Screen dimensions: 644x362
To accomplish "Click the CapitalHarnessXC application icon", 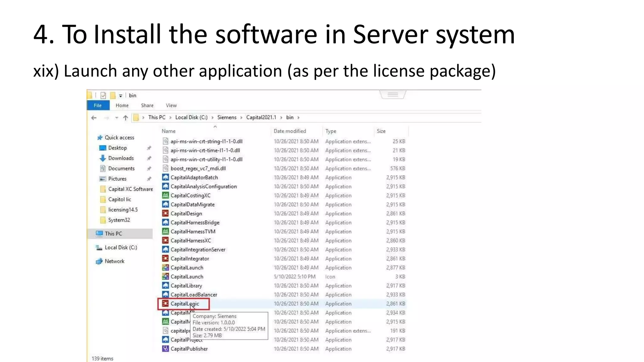I will point(165,240).
